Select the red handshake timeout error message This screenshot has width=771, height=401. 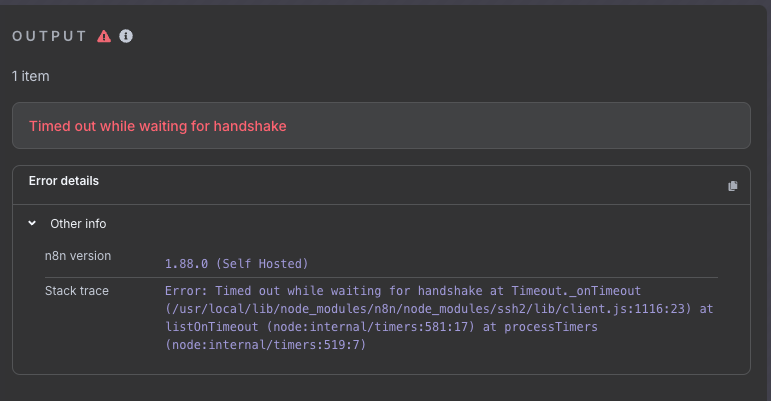(x=158, y=126)
